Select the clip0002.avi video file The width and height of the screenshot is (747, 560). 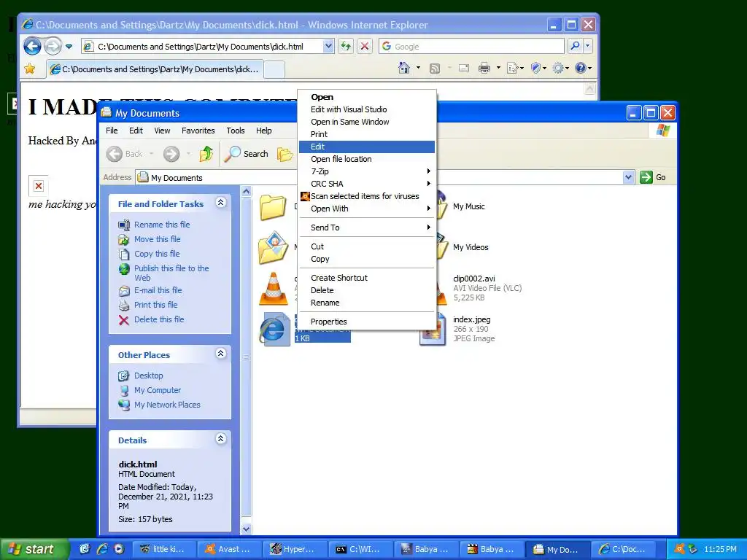click(x=474, y=279)
